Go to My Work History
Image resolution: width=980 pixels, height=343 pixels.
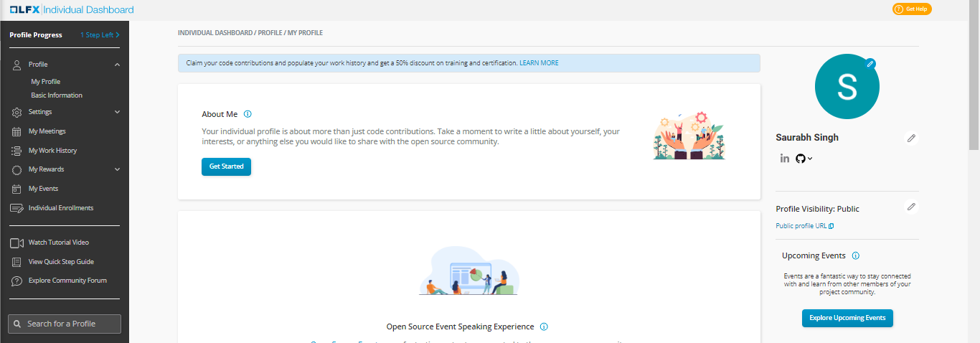pos(52,151)
